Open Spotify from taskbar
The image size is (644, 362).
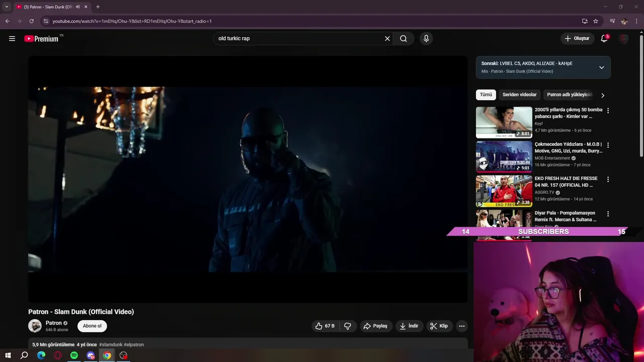pyautogui.click(x=74, y=355)
